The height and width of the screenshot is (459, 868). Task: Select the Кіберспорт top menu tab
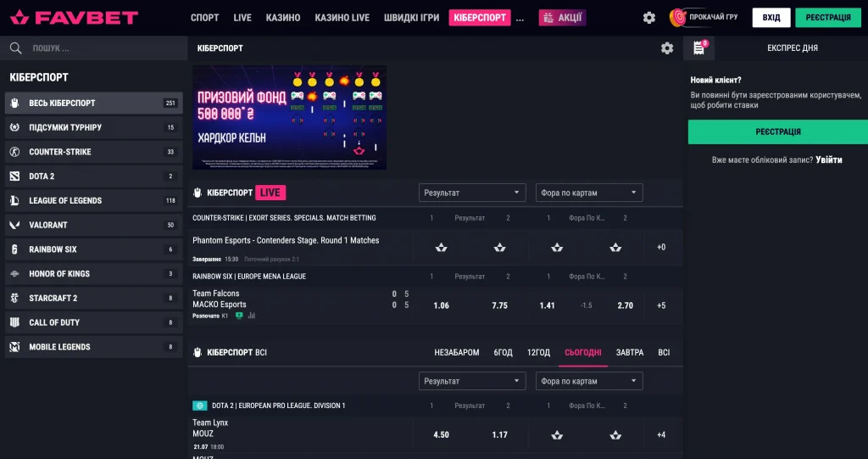click(x=480, y=18)
